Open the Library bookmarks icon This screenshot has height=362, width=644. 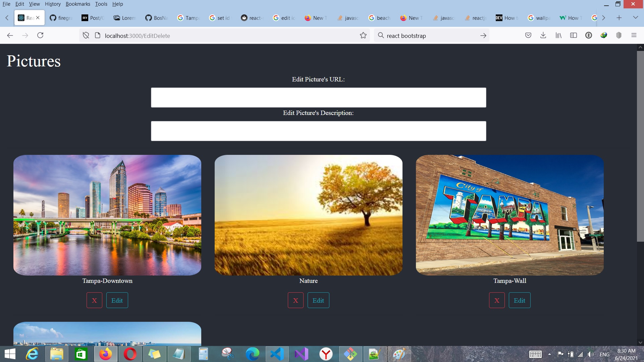point(558,36)
